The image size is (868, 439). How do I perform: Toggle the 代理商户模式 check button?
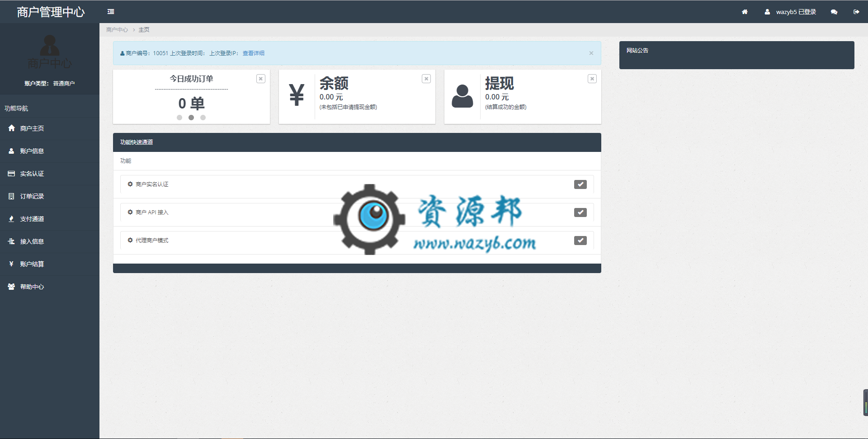(x=580, y=241)
